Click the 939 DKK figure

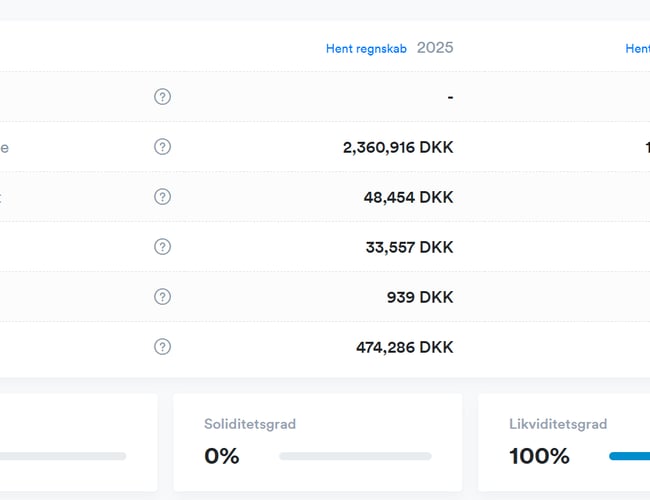[420, 297]
